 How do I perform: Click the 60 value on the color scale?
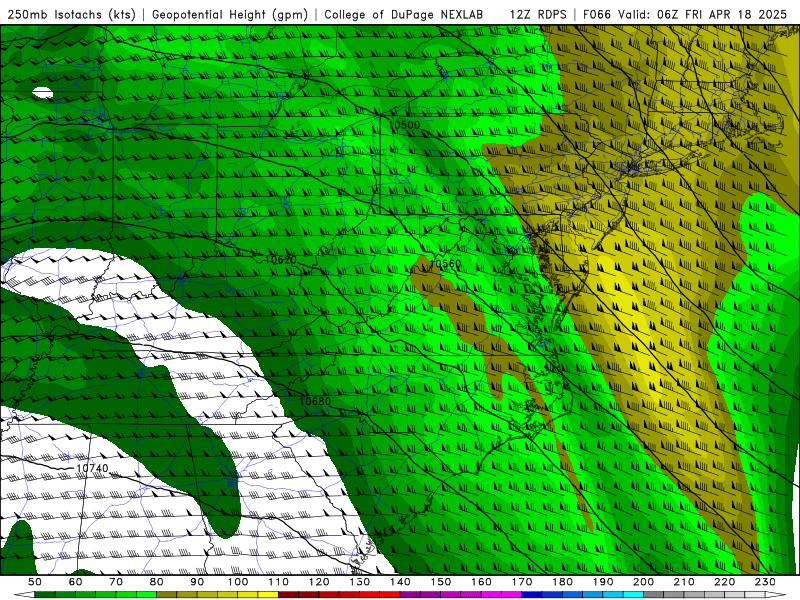[x=76, y=582]
